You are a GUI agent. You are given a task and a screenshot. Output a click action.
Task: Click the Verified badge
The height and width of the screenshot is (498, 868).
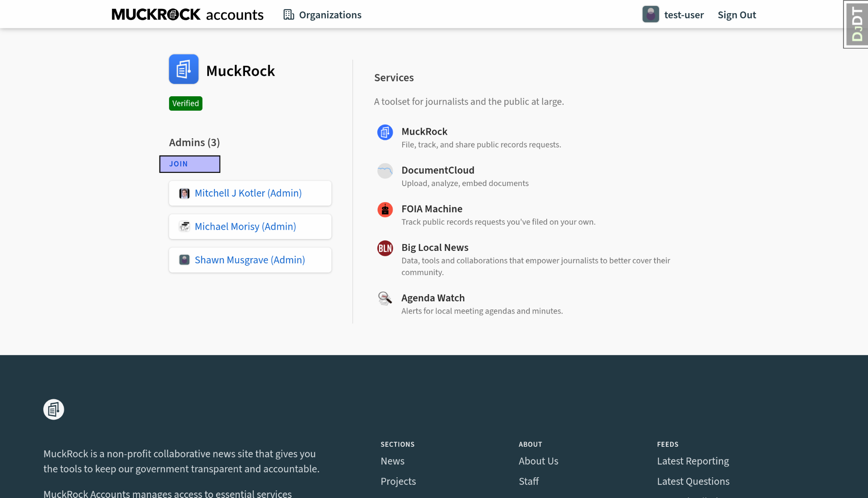(186, 103)
